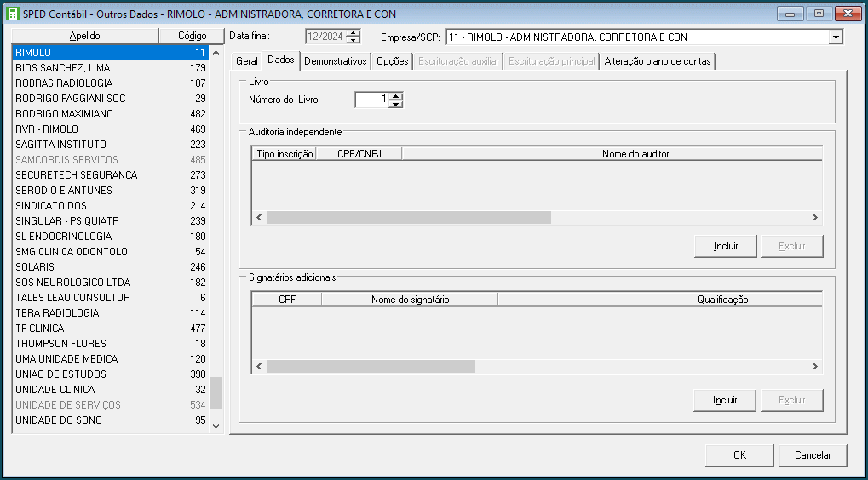Screen dimensions: 868x480
Task: Click the Nome do auditor column header
Action: [x=612, y=154]
